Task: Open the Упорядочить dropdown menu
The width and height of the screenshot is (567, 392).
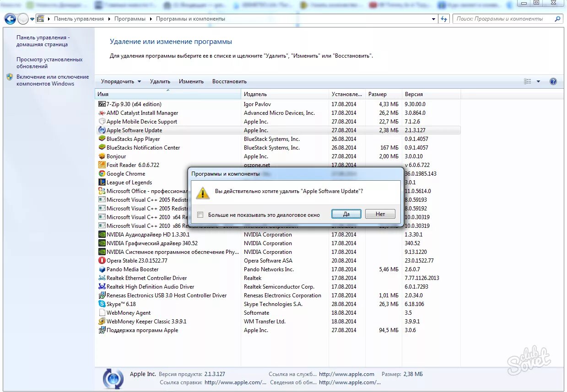Action: tap(121, 81)
